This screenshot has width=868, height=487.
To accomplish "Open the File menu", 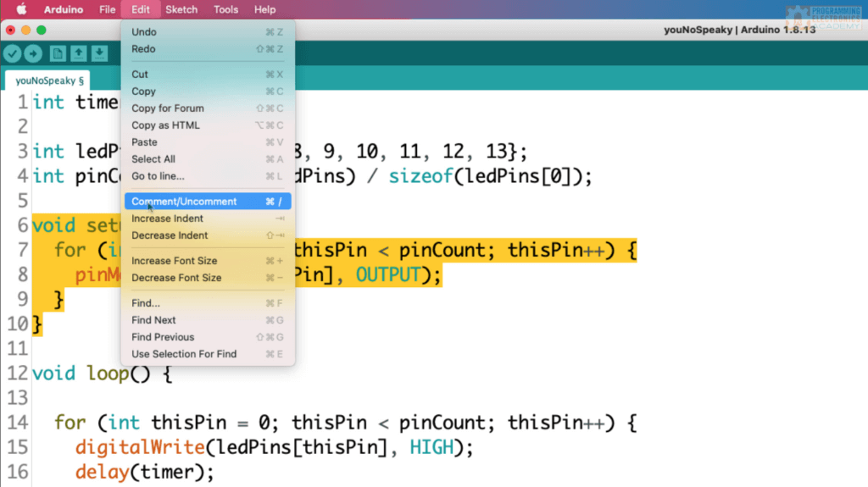I will (x=107, y=9).
